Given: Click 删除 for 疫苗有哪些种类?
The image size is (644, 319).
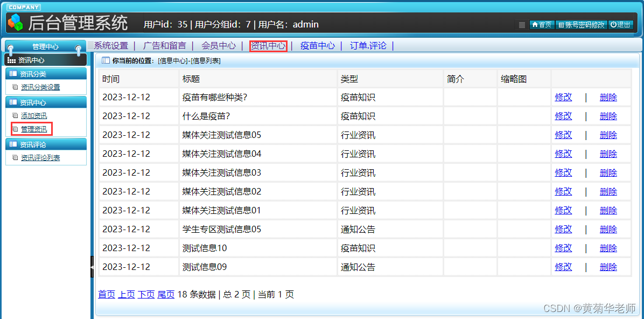Looking at the screenshot, I should click(608, 98).
